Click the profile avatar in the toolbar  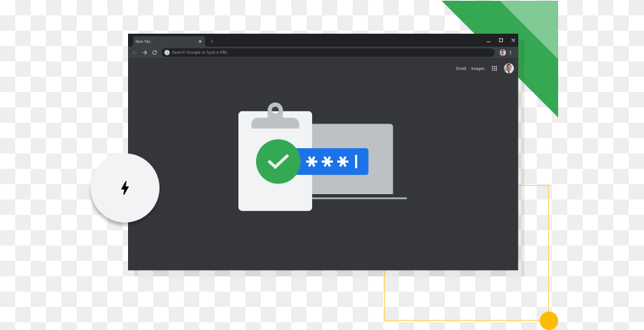502,52
